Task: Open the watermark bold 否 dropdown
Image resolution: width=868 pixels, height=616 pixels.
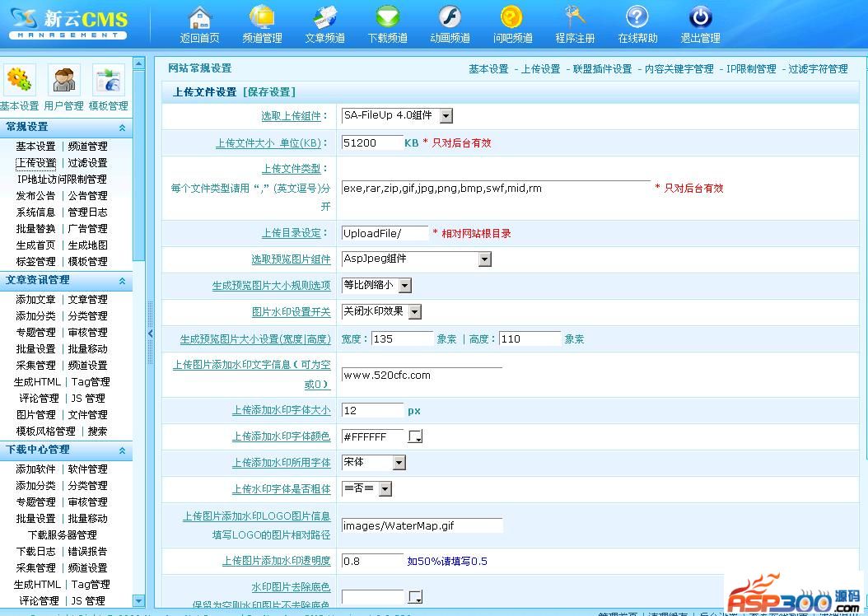Action: pyautogui.click(x=385, y=488)
